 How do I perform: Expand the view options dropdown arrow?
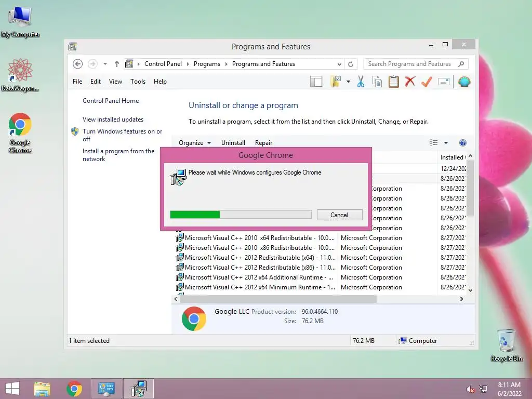[x=446, y=143]
